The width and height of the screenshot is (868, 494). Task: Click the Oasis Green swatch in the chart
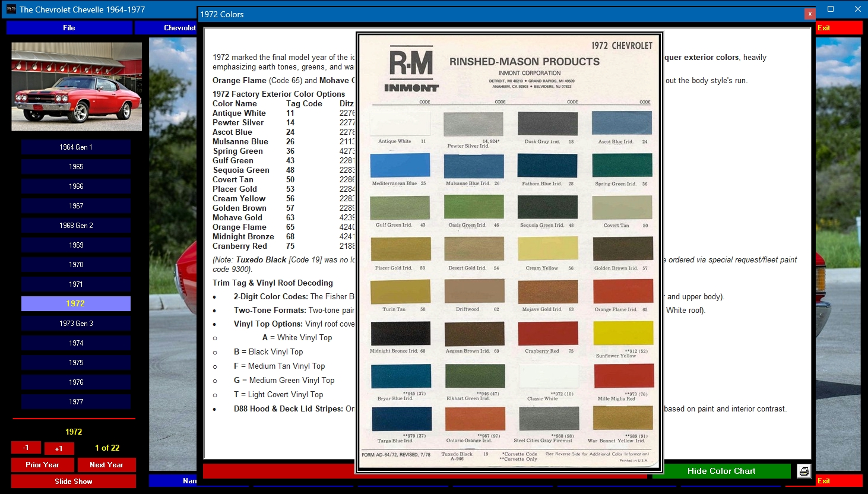tap(474, 207)
